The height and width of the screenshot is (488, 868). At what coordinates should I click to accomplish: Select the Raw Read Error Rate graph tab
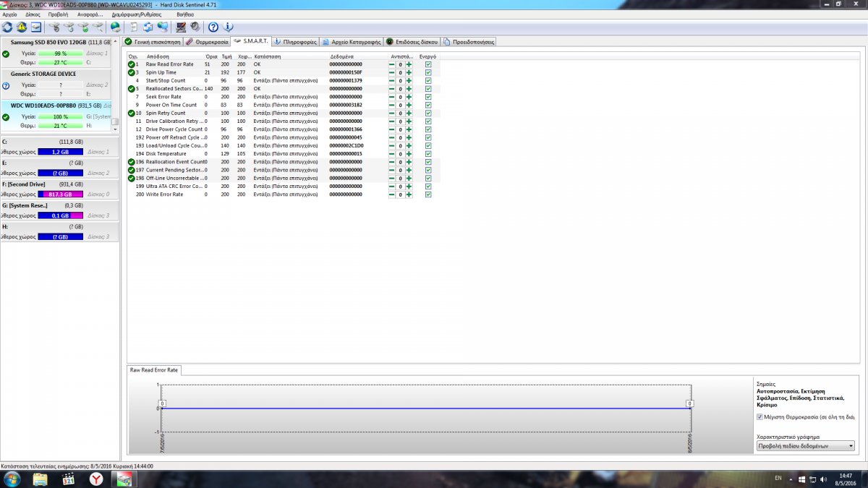153,369
